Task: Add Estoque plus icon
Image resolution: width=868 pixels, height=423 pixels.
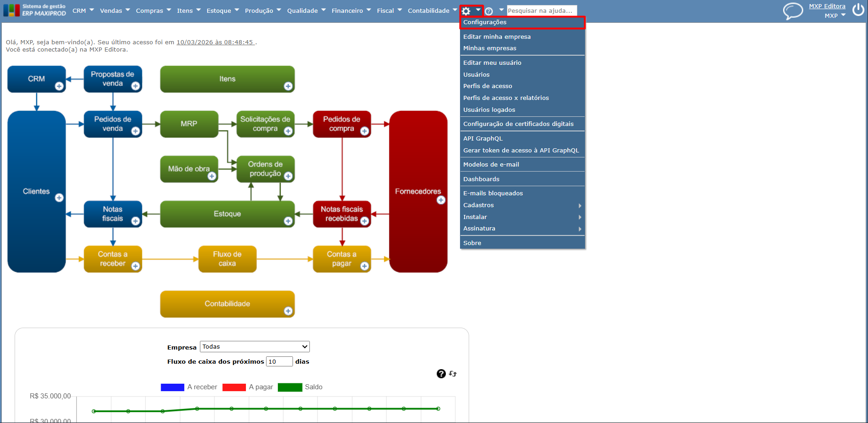Action: point(288,221)
